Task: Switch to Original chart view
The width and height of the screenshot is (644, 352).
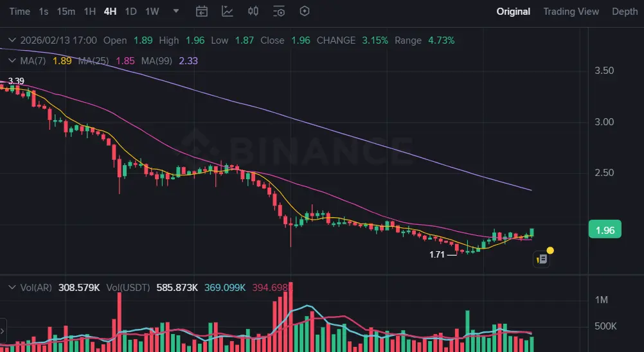Action: click(513, 12)
